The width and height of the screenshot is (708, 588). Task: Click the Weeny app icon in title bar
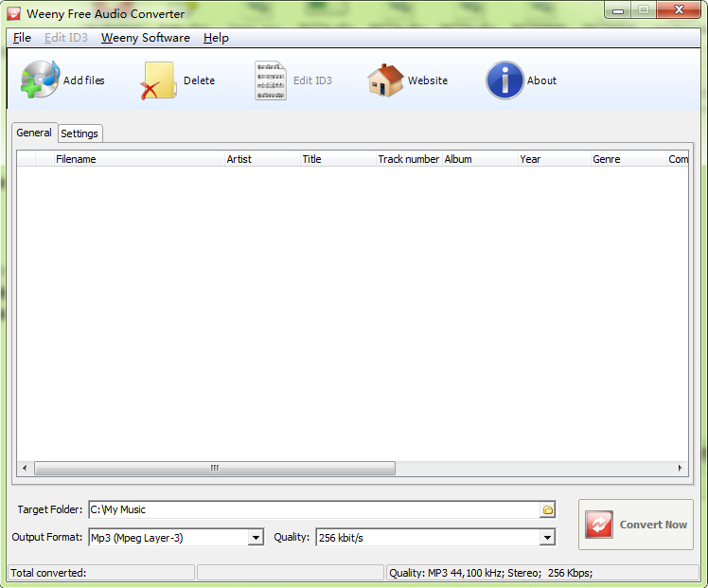[x=14, y=13]
